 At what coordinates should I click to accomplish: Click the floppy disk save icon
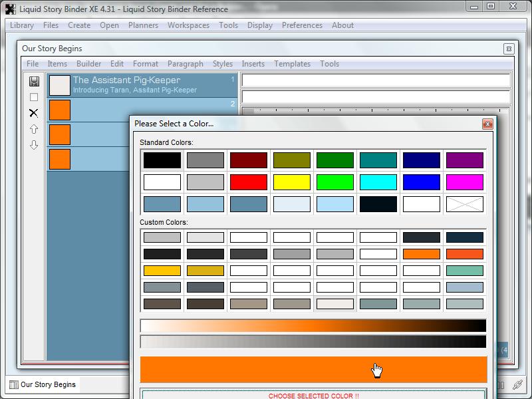click(34, 81)
